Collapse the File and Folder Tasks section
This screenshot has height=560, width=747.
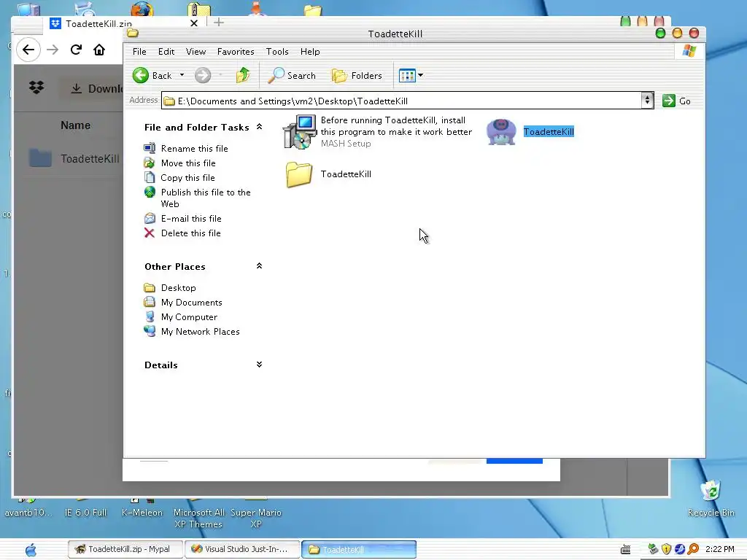coord(259,127)
